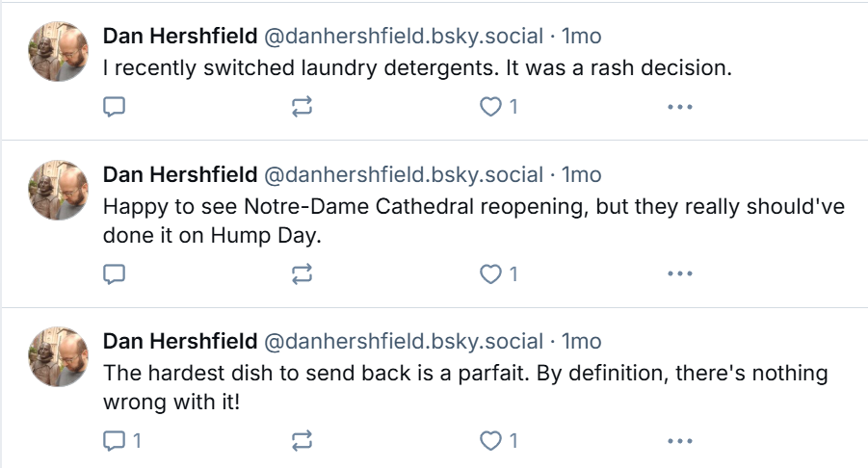This screenshot has height=468, width=868.
Task: Open avatar on parfait post
Action: [59, 357]
